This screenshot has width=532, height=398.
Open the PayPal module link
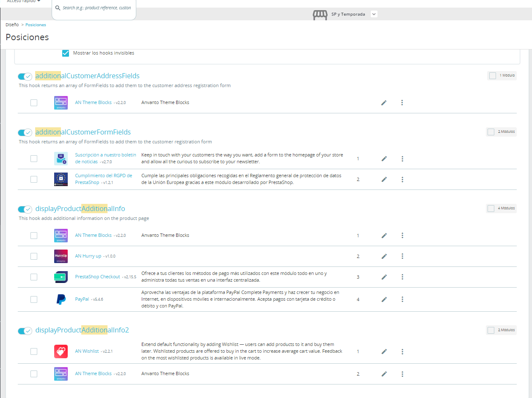(82, 299)
